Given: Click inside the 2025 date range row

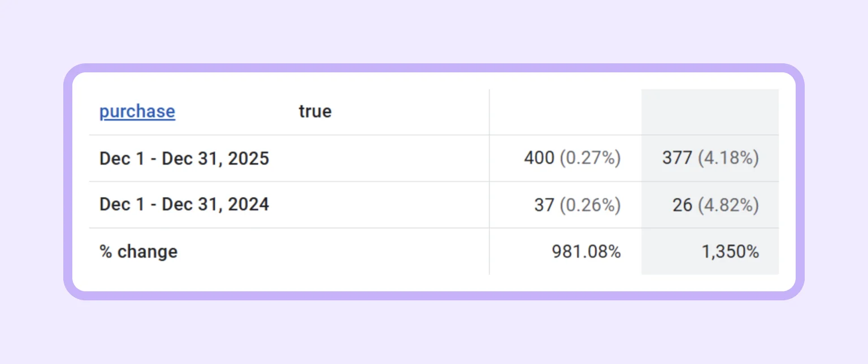Looking at the screenshot, I should point(396,158).
